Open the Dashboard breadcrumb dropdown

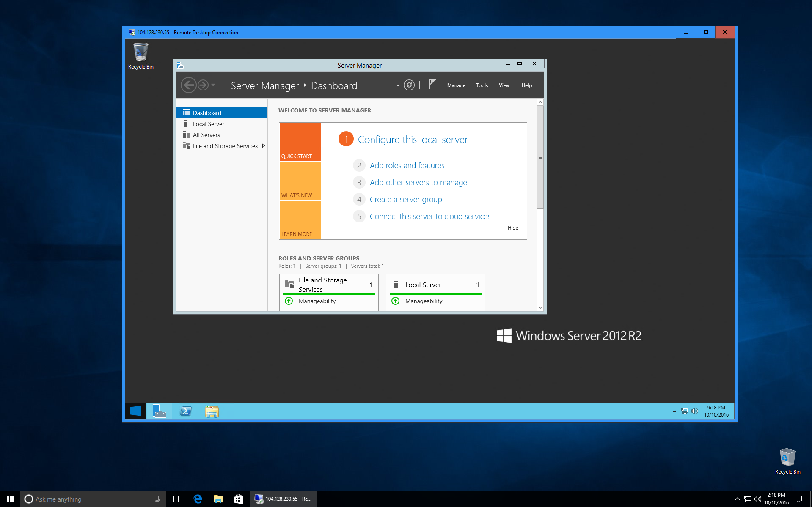click(397, 85)
